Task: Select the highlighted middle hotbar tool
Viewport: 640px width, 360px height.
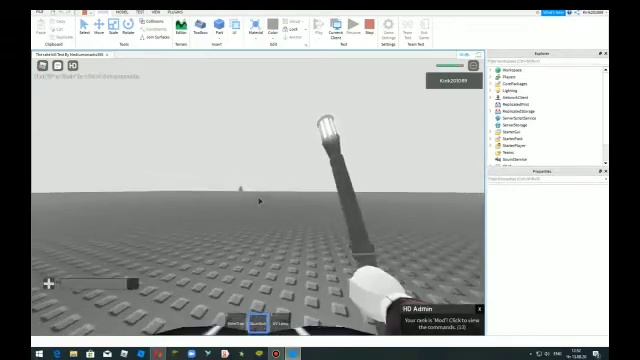Action: click(x=258, y=323)
